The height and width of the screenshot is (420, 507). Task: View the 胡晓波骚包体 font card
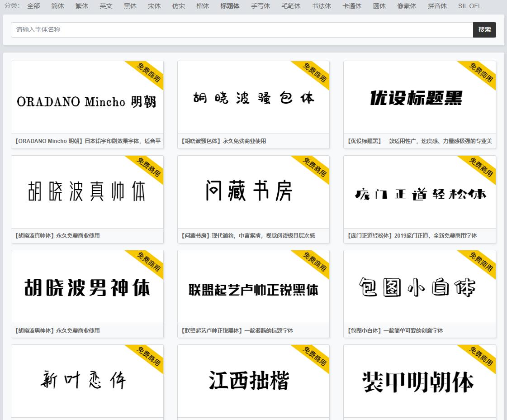pos(253,97)
